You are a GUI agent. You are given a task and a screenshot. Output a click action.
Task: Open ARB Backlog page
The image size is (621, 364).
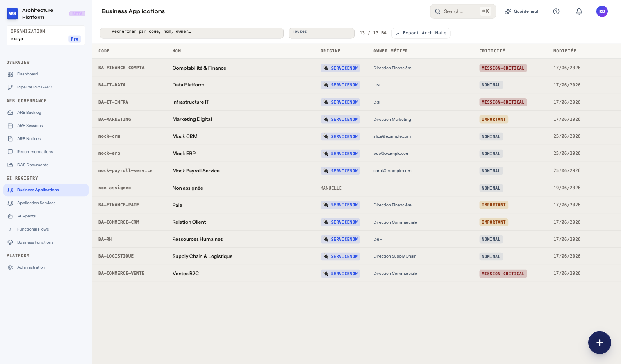(46, 113)
